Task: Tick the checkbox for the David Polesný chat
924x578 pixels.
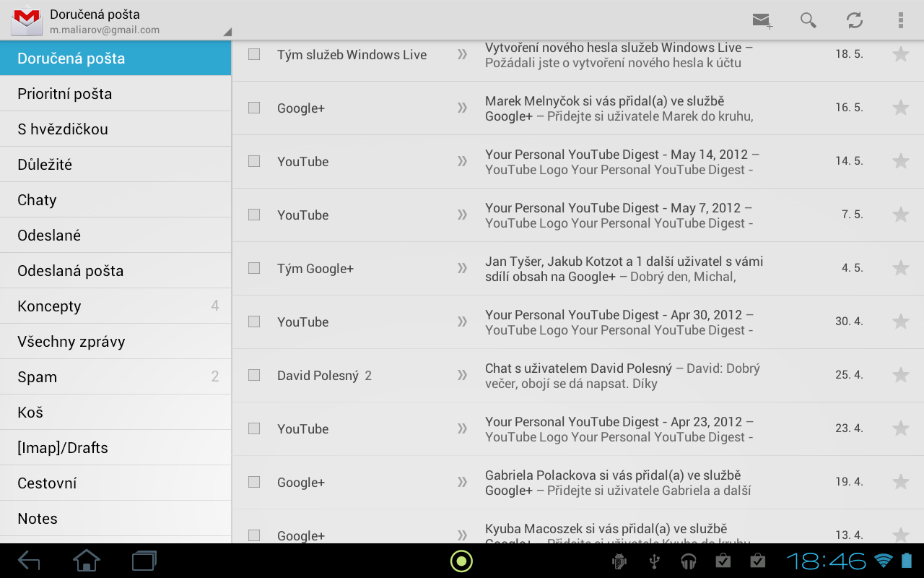Action: point(253,375)
